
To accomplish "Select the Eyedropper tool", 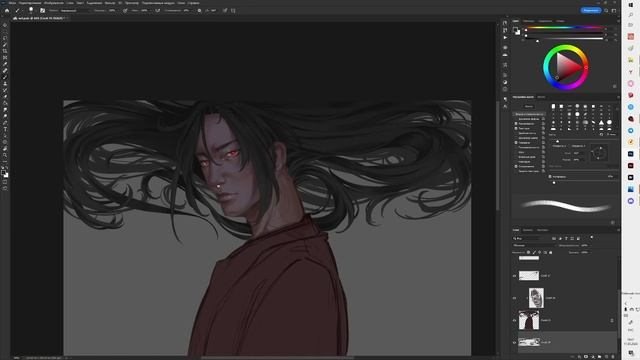I will click(5, 64).
